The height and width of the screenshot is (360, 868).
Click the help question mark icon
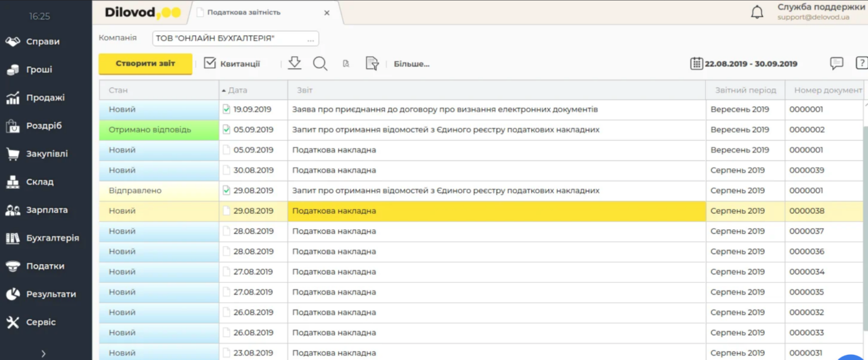tap(861, 63)
